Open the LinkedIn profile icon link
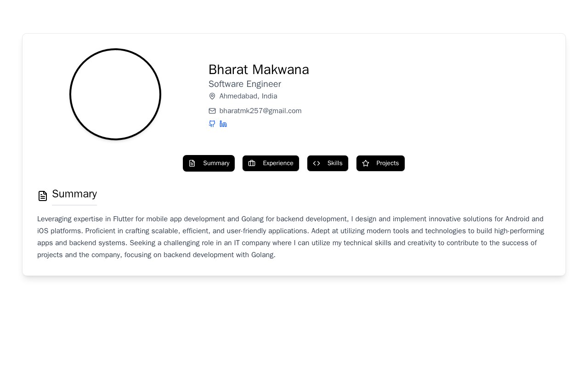588x368 pixels. pos(223,124)
